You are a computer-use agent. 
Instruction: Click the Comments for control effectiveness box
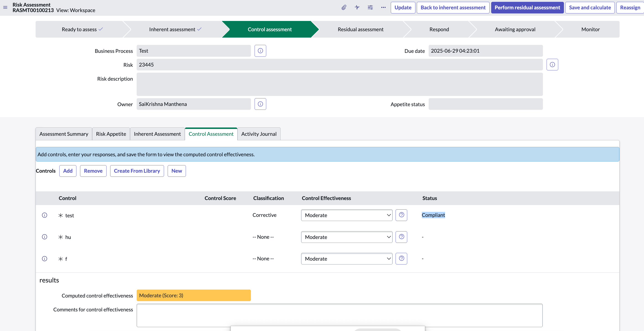(x=339, y=315)
